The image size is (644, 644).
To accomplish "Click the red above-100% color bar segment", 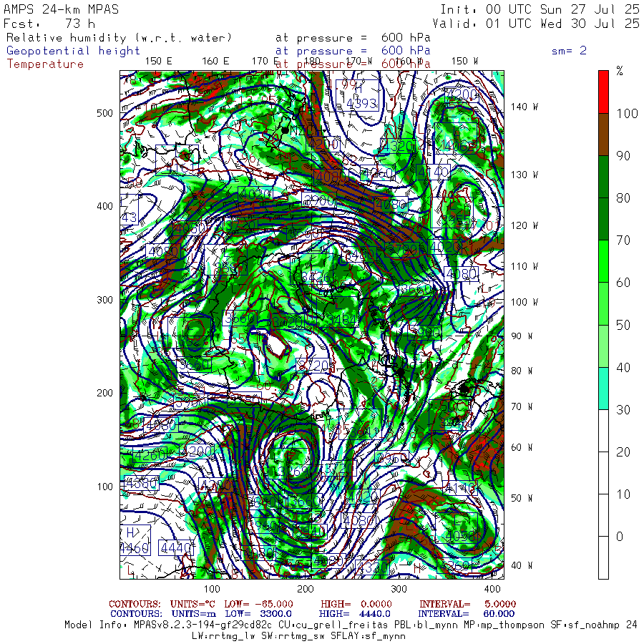I will tap(603, 92).
